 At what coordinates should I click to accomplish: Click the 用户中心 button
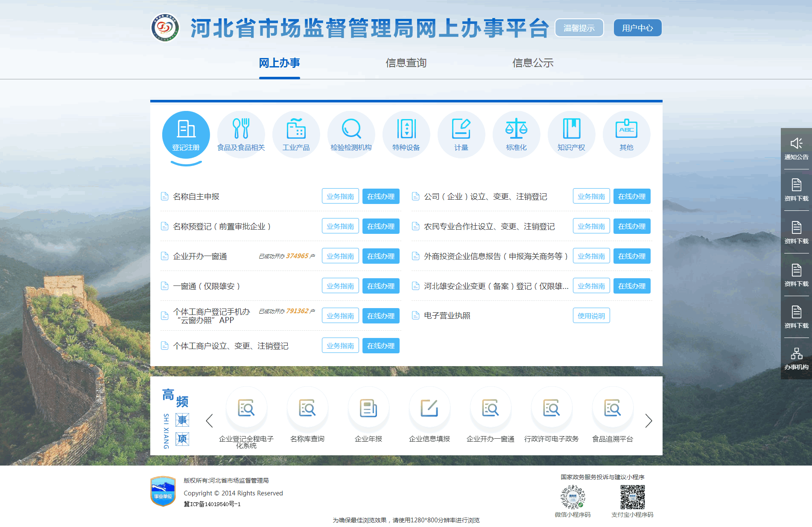(637, 27)
